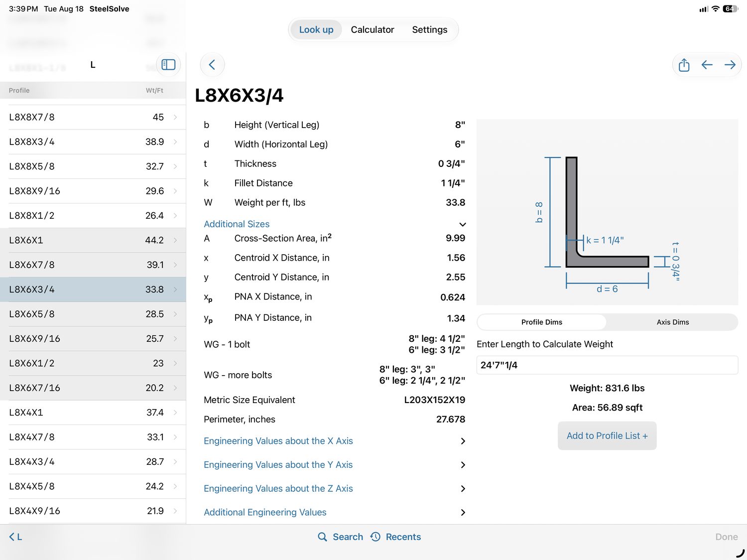The height and width of the screenshot is (560, 747).
Task: Go to previous profile with left arrow
Action: tap(707, 65)
